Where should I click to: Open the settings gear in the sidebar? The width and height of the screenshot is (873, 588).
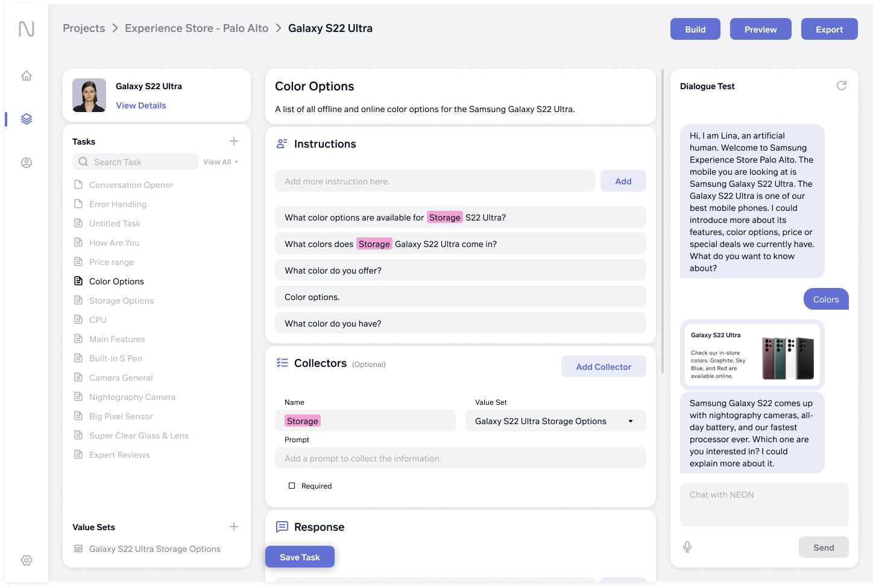tap(27, 560)
